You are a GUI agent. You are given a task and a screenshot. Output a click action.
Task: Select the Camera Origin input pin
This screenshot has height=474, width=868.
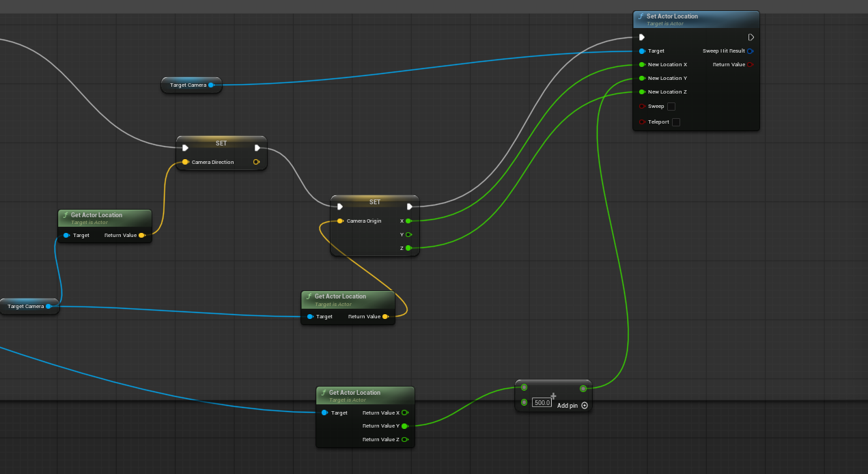pyautogui.click(x=340, y=221)
